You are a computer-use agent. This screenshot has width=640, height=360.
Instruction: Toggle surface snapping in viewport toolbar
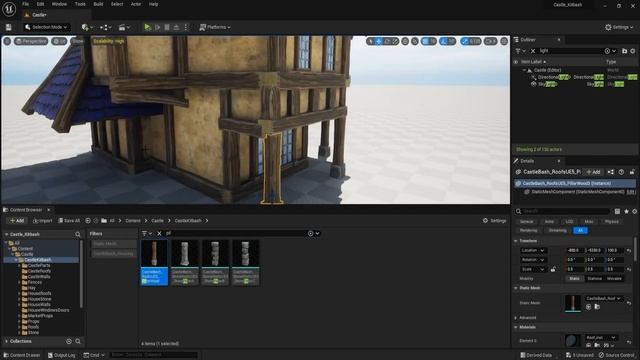pos(415,41)
